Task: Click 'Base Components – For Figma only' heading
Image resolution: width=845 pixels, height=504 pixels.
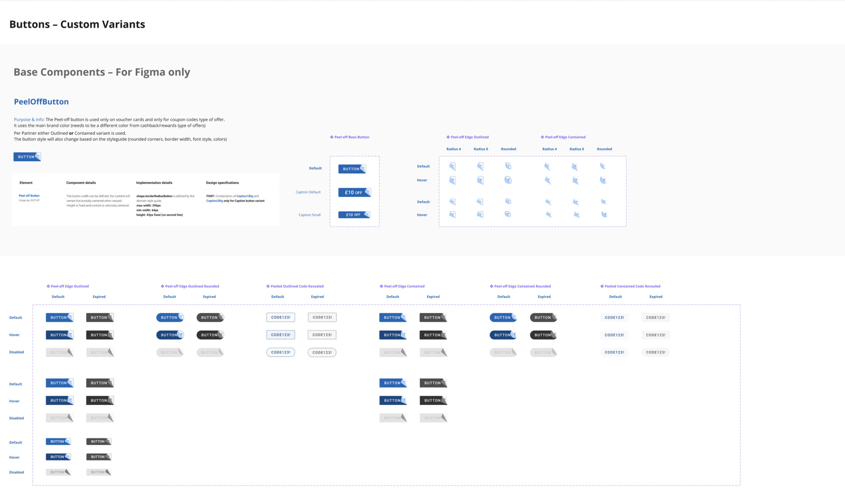Action: 102,72
